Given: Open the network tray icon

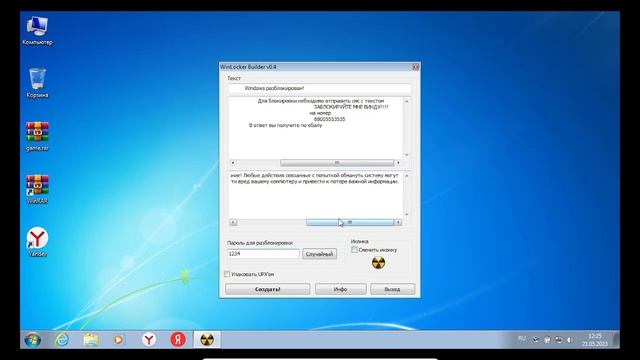Looking at the screenshot, I should [558, 340].
